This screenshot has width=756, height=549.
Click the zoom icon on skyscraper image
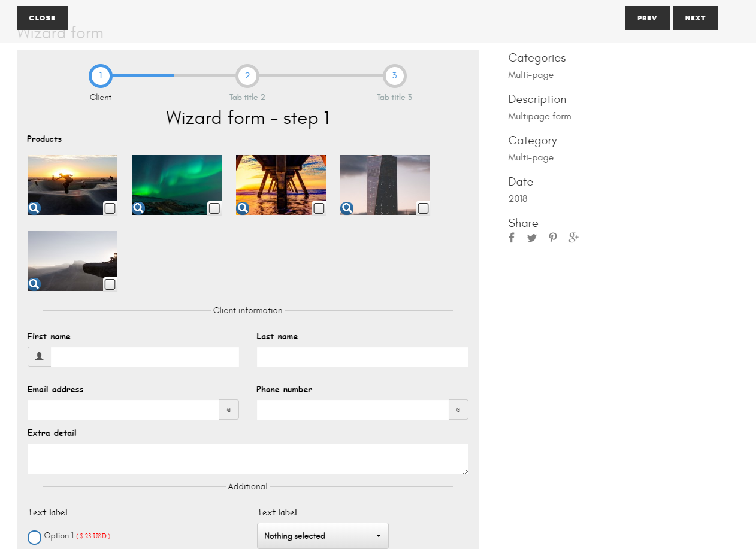coord(346,208)
